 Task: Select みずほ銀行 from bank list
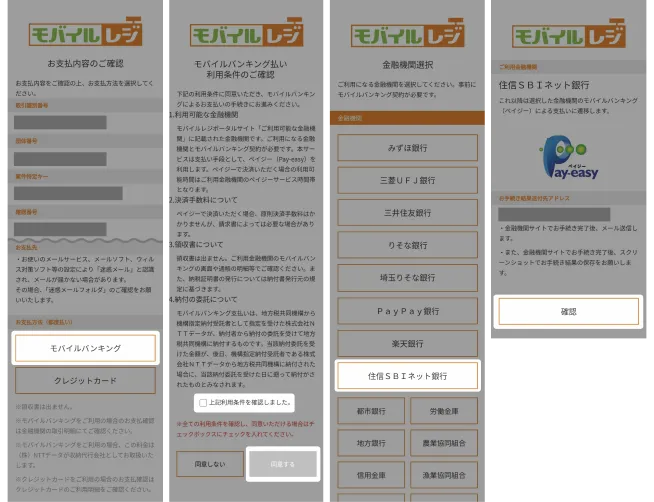[407, 148]
